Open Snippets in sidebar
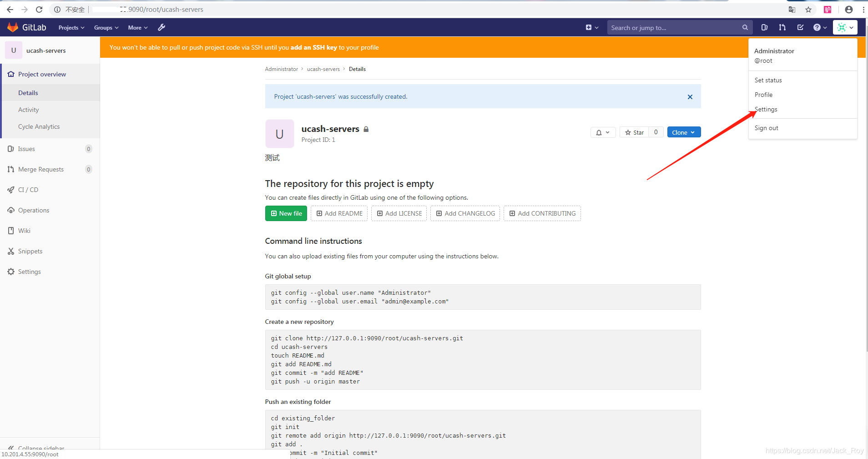Screen dimensions: 868x459 coord(30,251)
